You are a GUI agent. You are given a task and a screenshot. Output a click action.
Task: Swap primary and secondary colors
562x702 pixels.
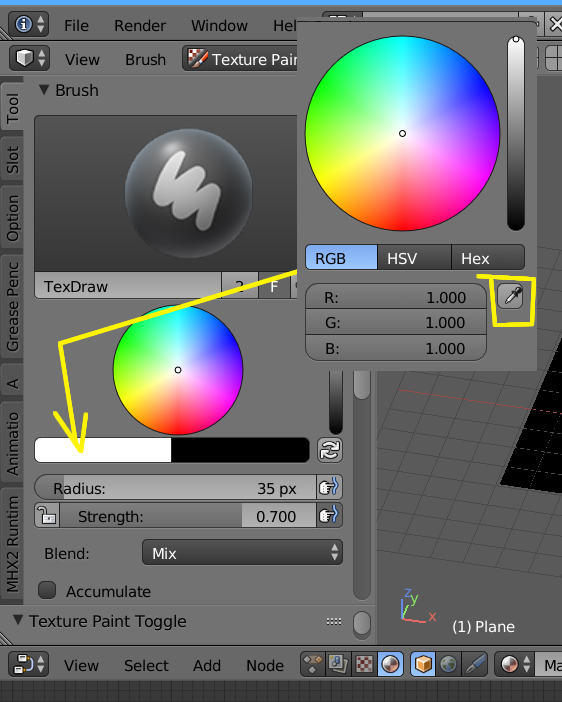tap(330, 450)
